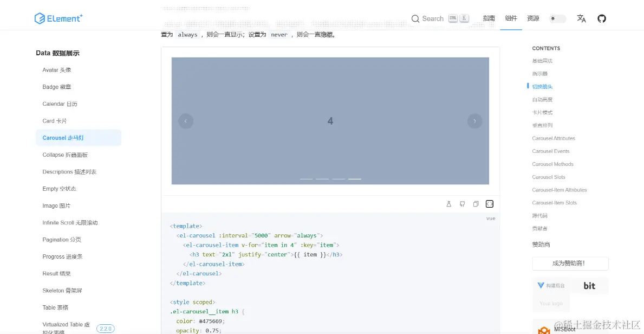Jump to 指示器 in contents
644x334 pixels.
pyautogui.click(x=539, y=74)
